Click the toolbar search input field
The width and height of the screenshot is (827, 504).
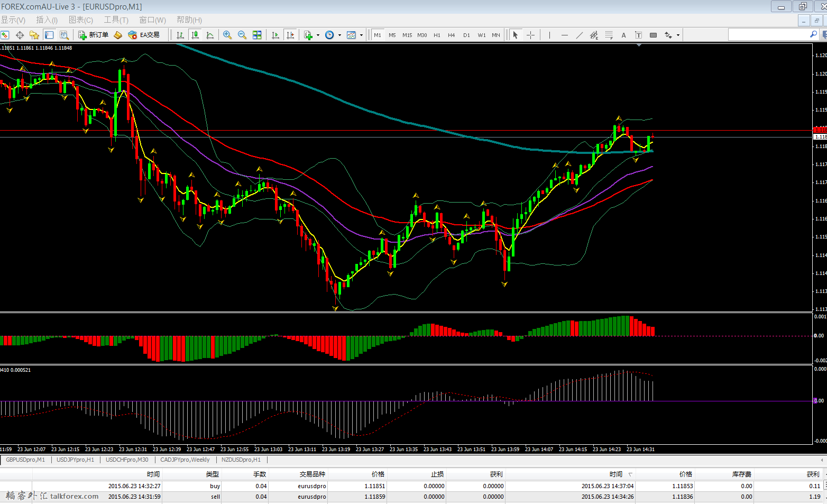[x=768, y=34]
